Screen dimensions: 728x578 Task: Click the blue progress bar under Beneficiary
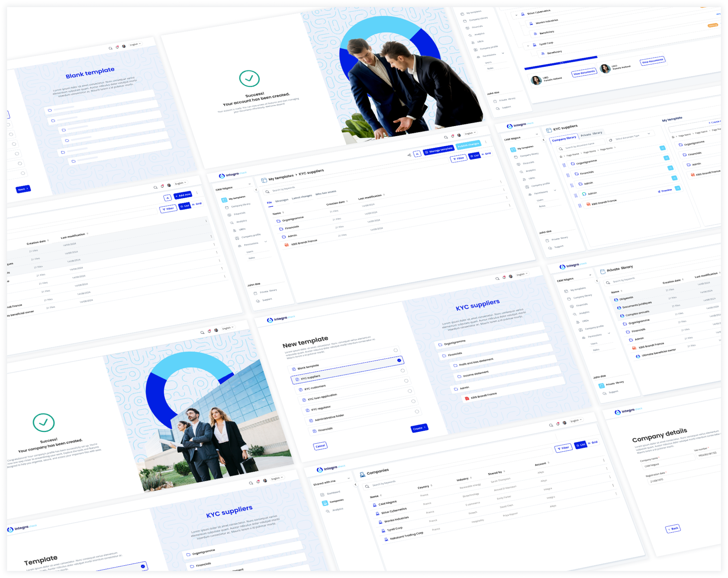coord(561,63)
